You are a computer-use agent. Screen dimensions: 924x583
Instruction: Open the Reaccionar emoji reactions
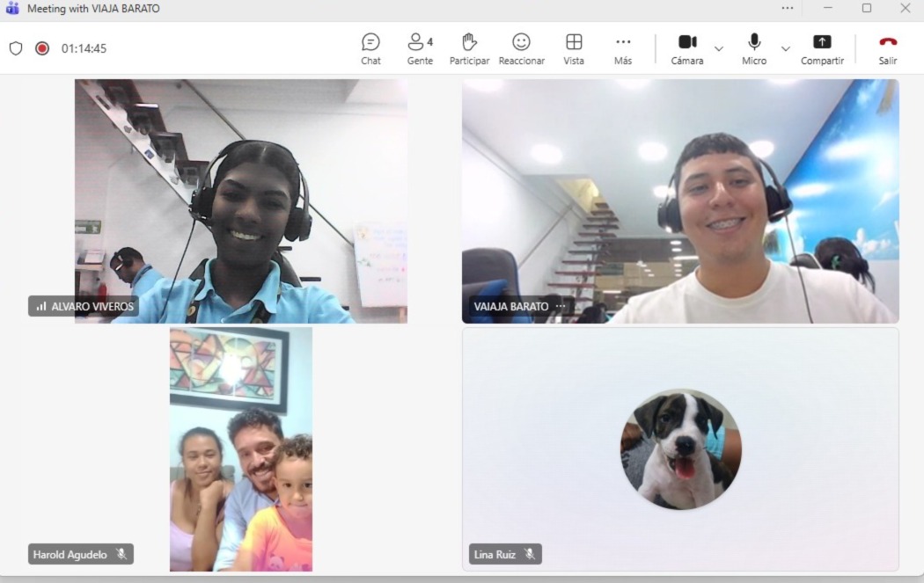(x=521, y=48)
